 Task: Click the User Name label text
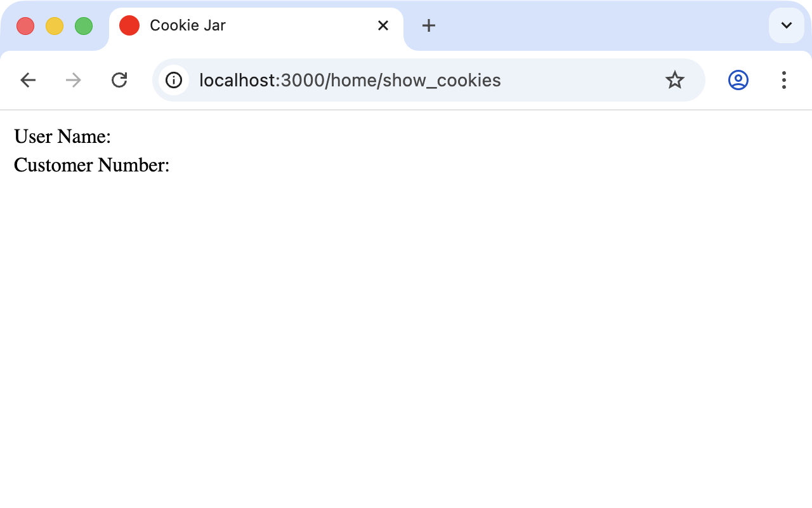click(62, 136)
